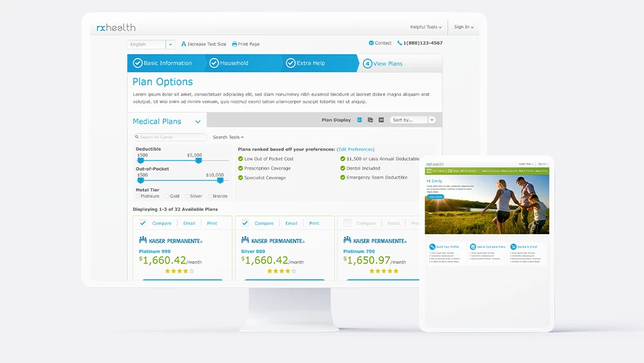Click the See & Compare Plans icon on tablet
This screenshot has width=644, height=363.
pyautogui.click(x=473, y=247)
